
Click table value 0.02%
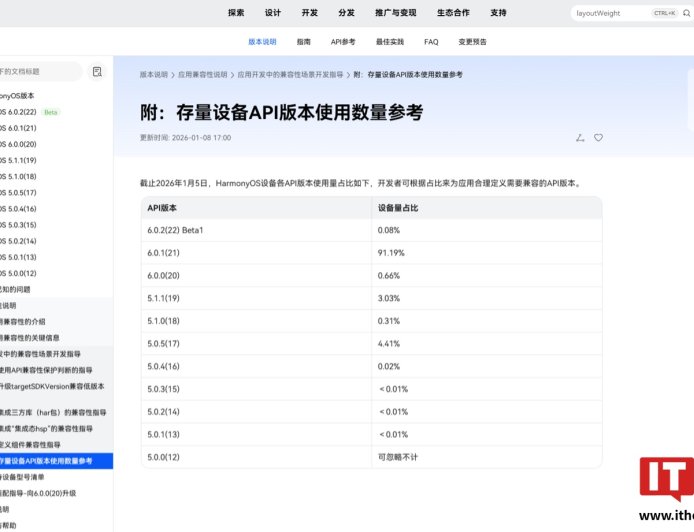pyautogui.click(x=389, y=366)
